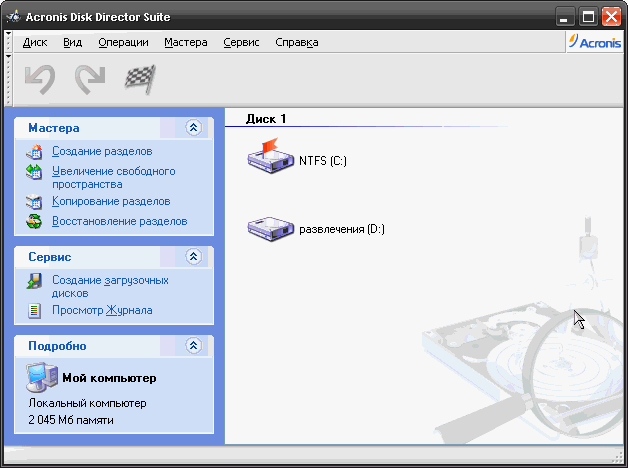Image resolution: width=628 pixels, height=468 pixels.
Task: Click the app icon in title bar
Action: pos(14,17)
